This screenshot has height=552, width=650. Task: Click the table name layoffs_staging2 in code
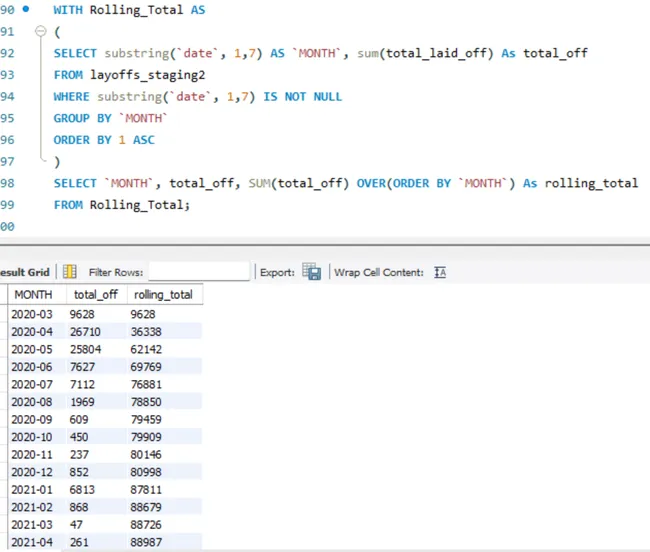148,75
